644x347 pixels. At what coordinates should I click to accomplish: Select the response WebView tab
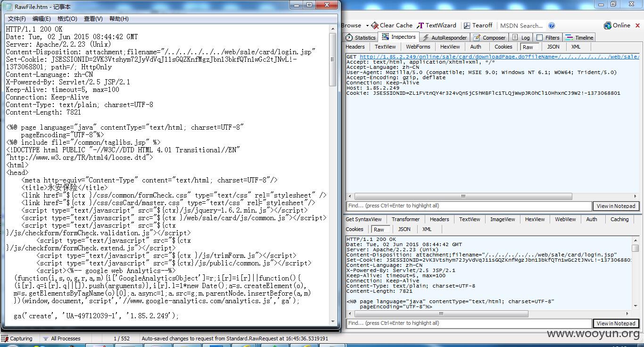pyautogui.click(x=565, y=219)
